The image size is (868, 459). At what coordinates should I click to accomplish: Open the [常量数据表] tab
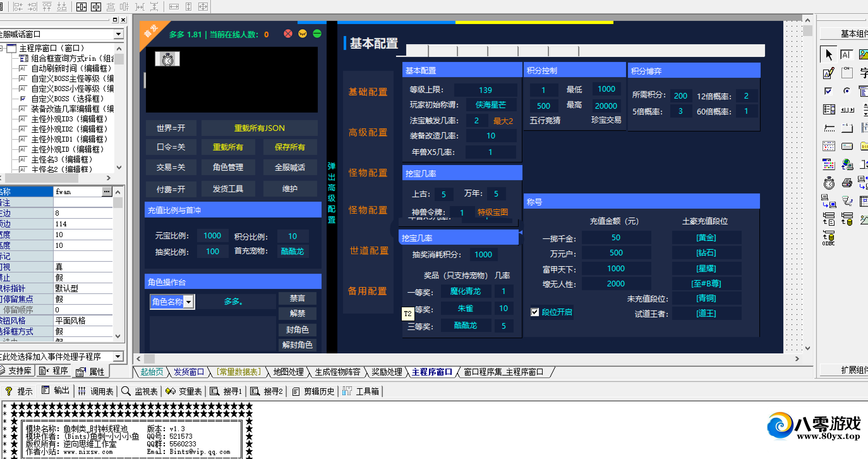tap(238, 372)
